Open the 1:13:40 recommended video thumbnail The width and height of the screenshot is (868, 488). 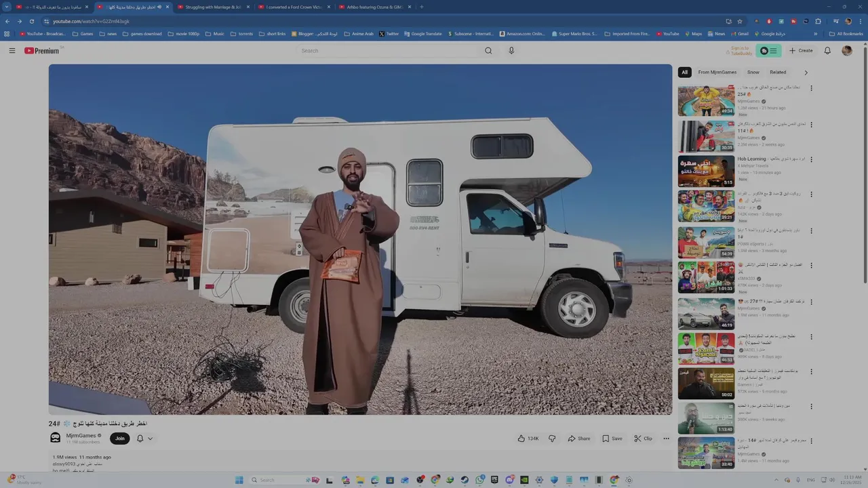point(706,418)
